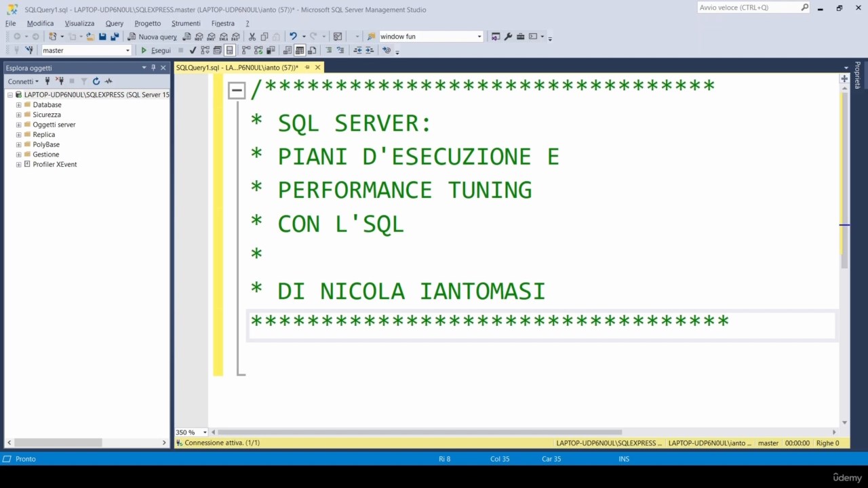The height and width of the screenshot is (488, 868).
Task: Open the Connetti dropdown in Esplora oggetti
Action: click(x=23, y=81)
